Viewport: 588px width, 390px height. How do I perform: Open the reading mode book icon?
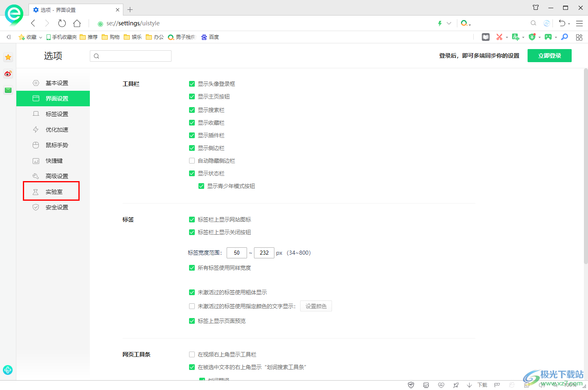(x=486, y=37)
